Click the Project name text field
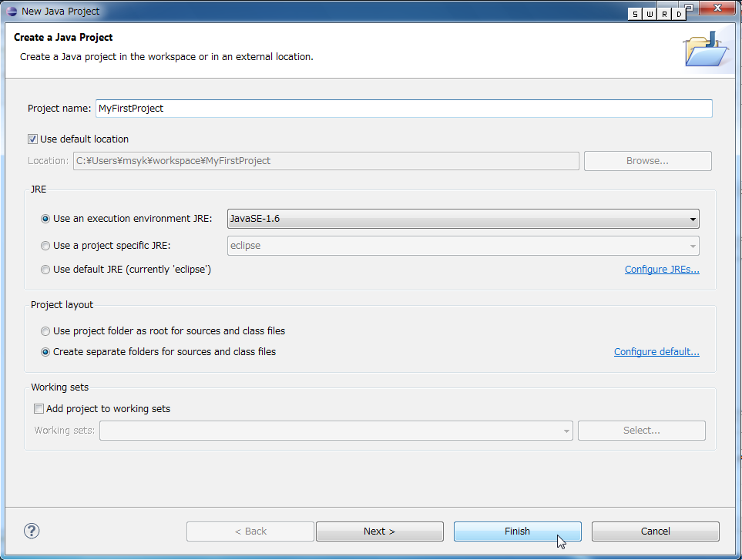 403,109
